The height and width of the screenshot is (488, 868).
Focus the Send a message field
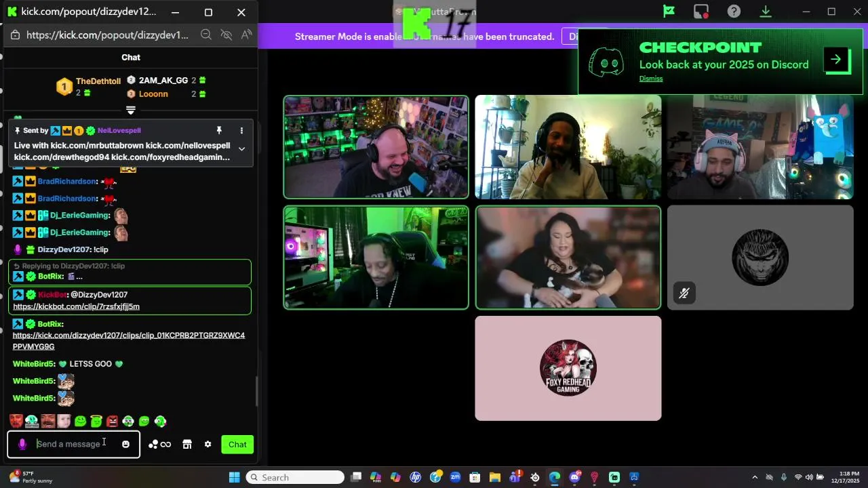click(73, 445)
